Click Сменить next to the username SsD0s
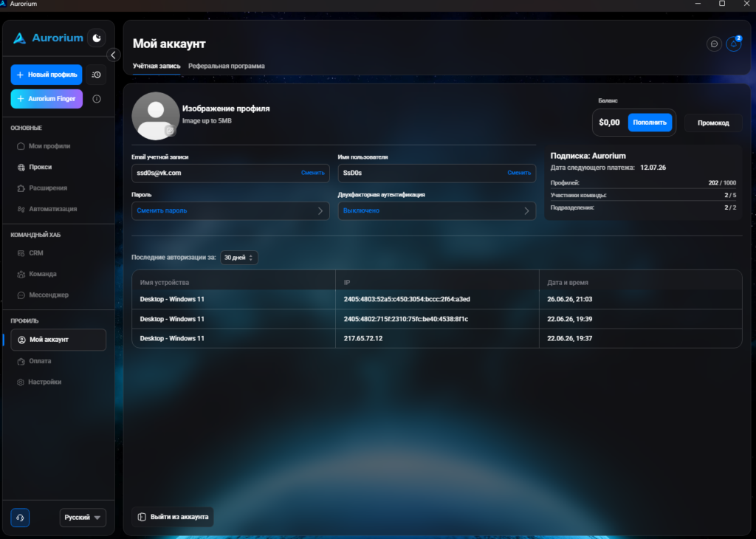The width and height of the screenshot is (756, 539). coord(519,173)
